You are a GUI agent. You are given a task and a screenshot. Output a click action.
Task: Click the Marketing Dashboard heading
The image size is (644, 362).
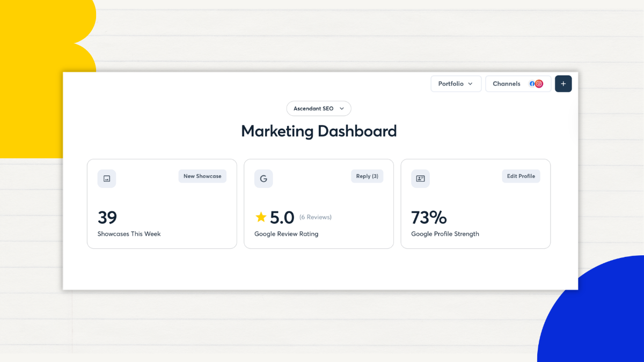point(319,131)
